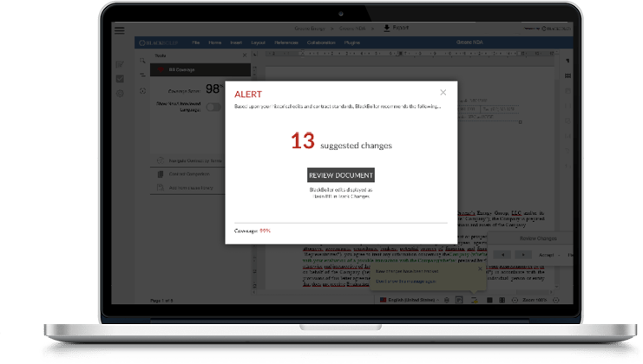The height and width of the screenshot is (364, 643).
Task: Click the clause library document icon
Action: tap(161, 187)
